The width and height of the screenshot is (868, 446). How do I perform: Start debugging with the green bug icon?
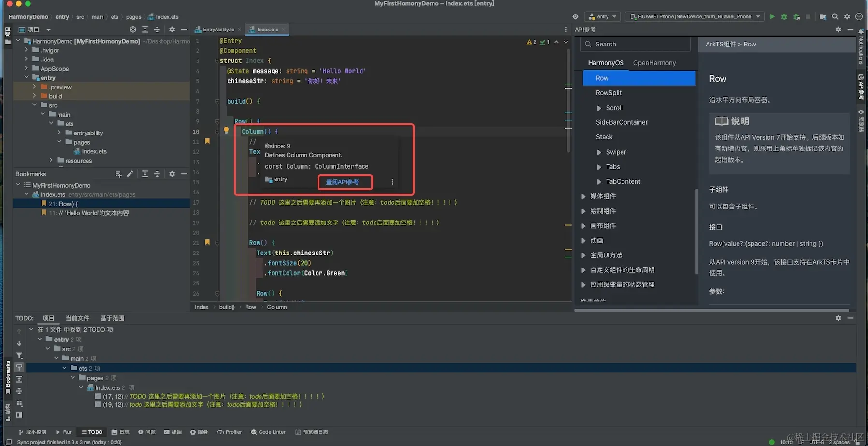(784, 16)
